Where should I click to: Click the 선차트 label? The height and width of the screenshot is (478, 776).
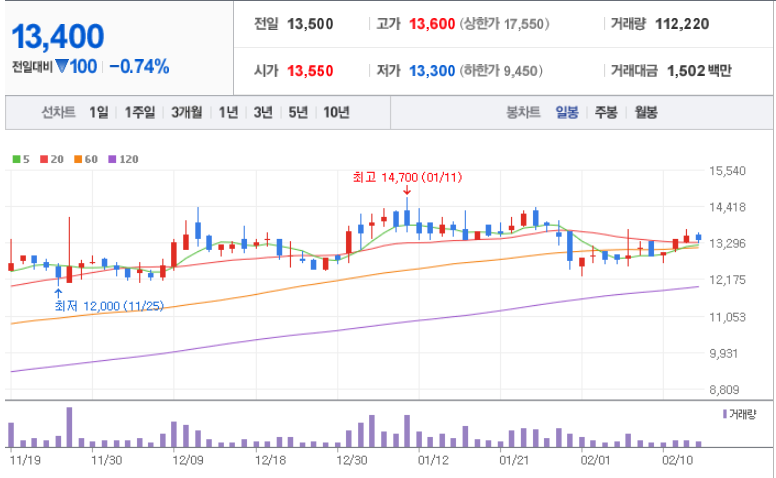(x=58, y=112)
